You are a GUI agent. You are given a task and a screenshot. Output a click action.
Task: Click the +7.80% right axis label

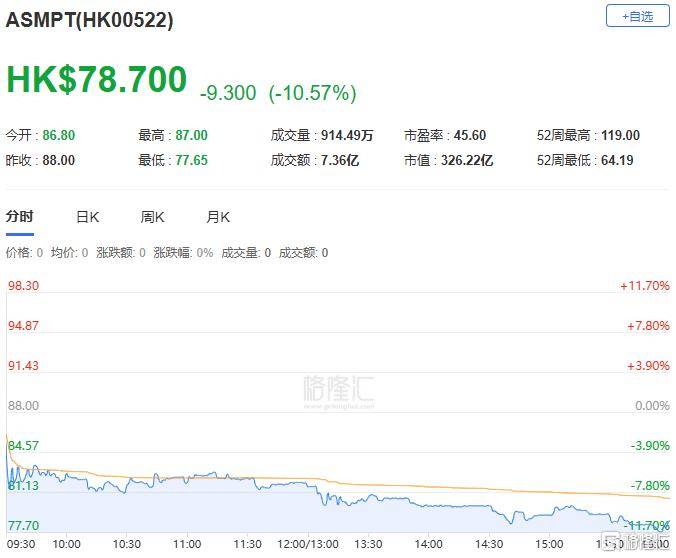click(648, 326)
